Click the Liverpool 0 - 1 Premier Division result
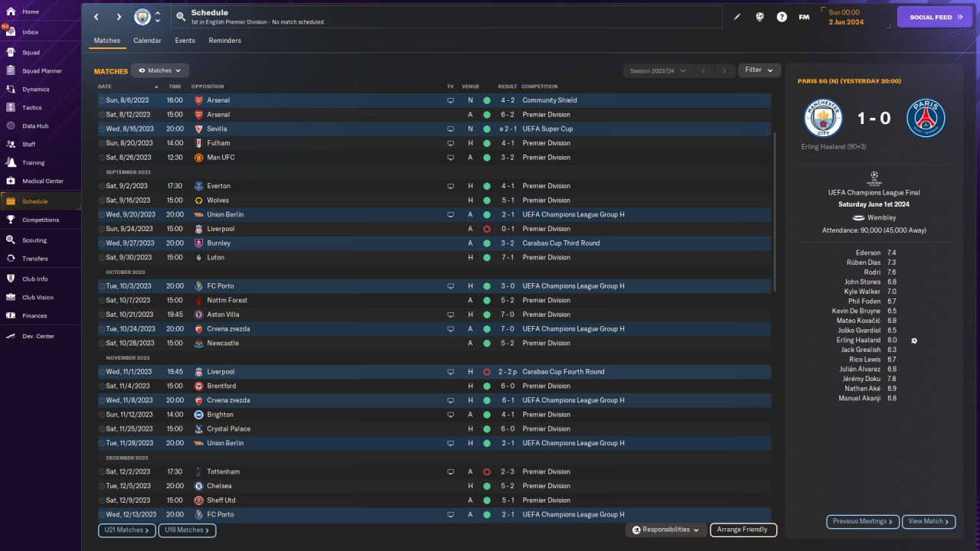 coord(508,229)
